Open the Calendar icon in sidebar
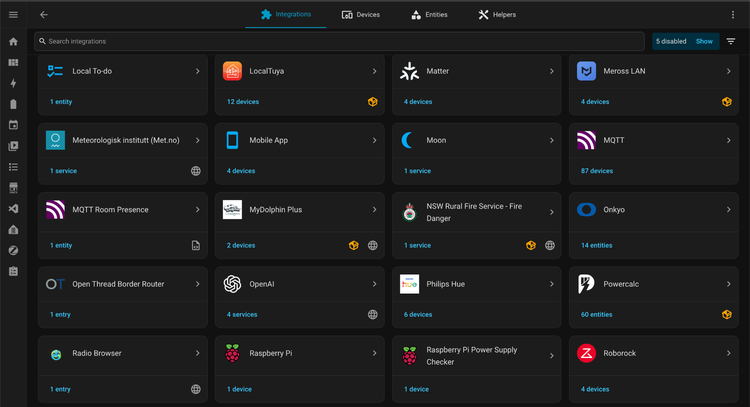This screenshot has height=407, width=750. point(13,125)
